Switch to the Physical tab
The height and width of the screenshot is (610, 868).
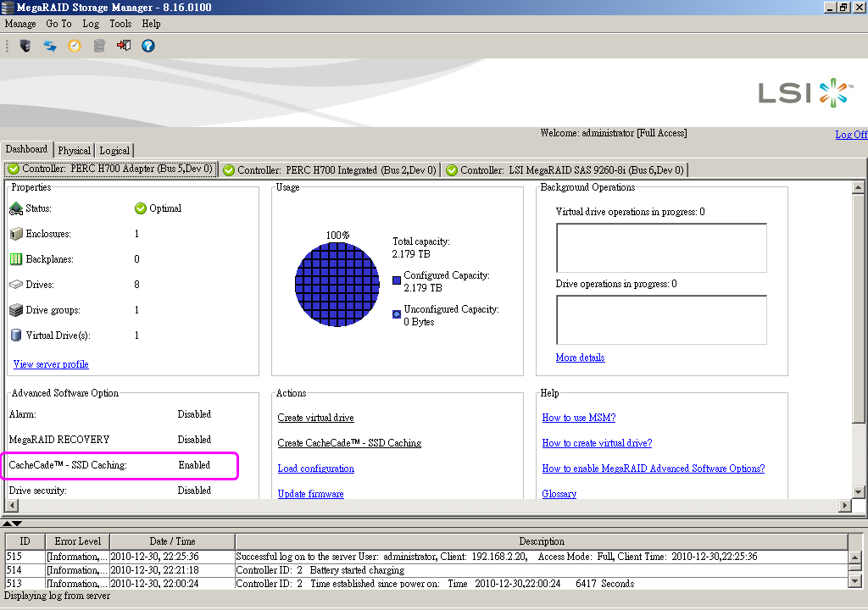75,151
